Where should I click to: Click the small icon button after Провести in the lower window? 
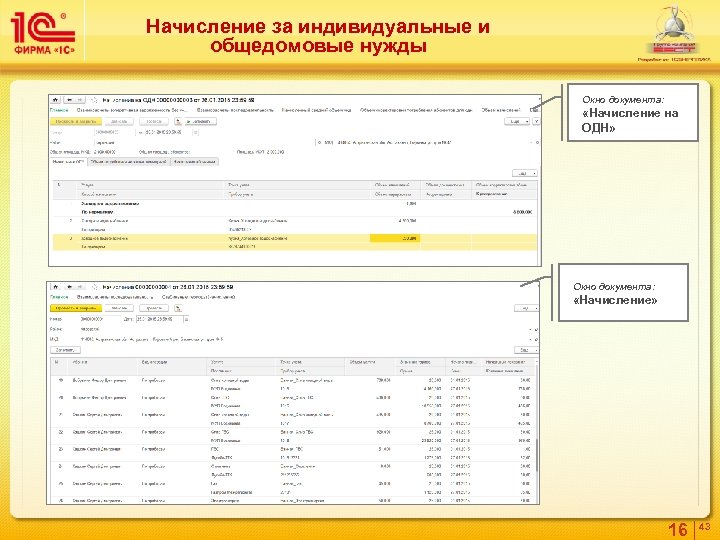(178, 308)
